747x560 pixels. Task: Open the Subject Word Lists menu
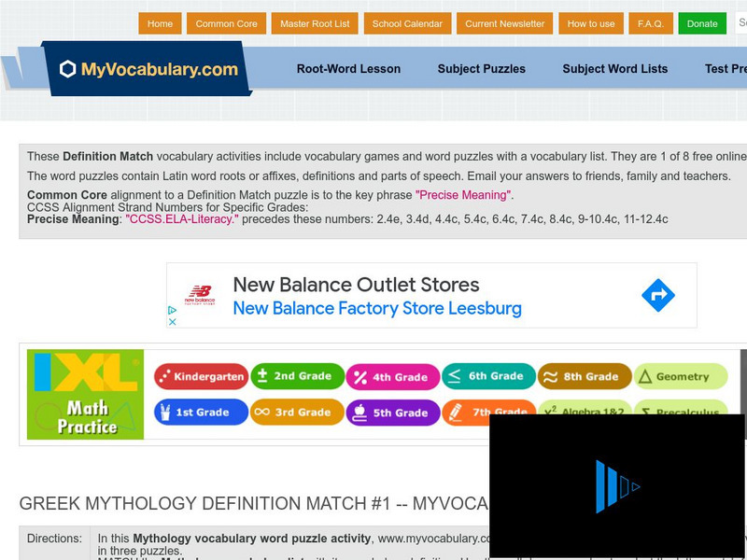pyautogui.click(x=615, y=69)
